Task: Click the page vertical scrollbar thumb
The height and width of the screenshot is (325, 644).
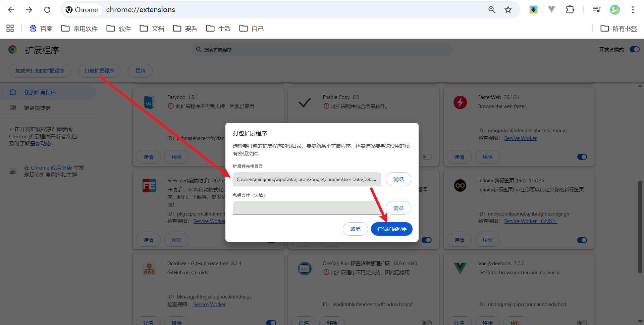Action: 640,227
